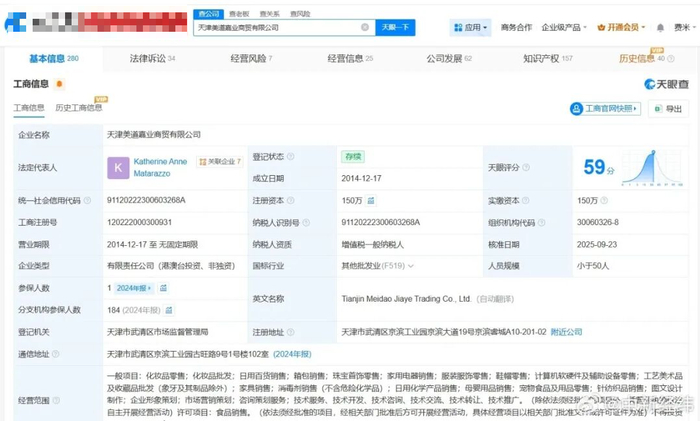Expand the 其他批发业(F519) industry chevron

(411, 266)
